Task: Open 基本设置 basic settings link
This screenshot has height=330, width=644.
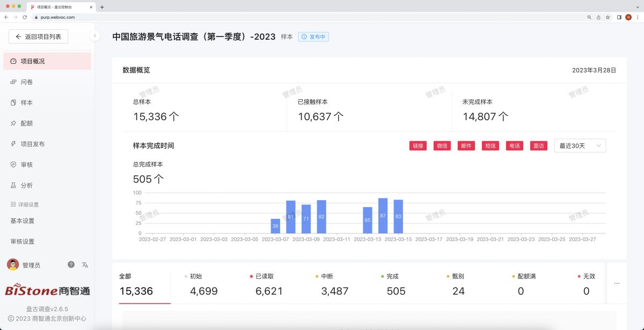Action: pyautogui.click(x=23, y=221)
